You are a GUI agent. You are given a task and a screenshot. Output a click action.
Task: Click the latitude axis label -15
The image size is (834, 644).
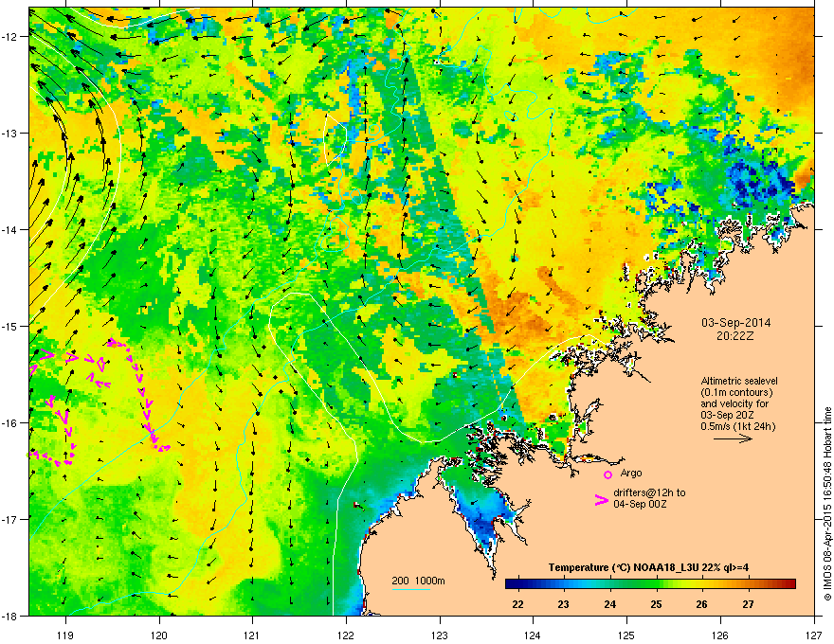click(9, 326)
